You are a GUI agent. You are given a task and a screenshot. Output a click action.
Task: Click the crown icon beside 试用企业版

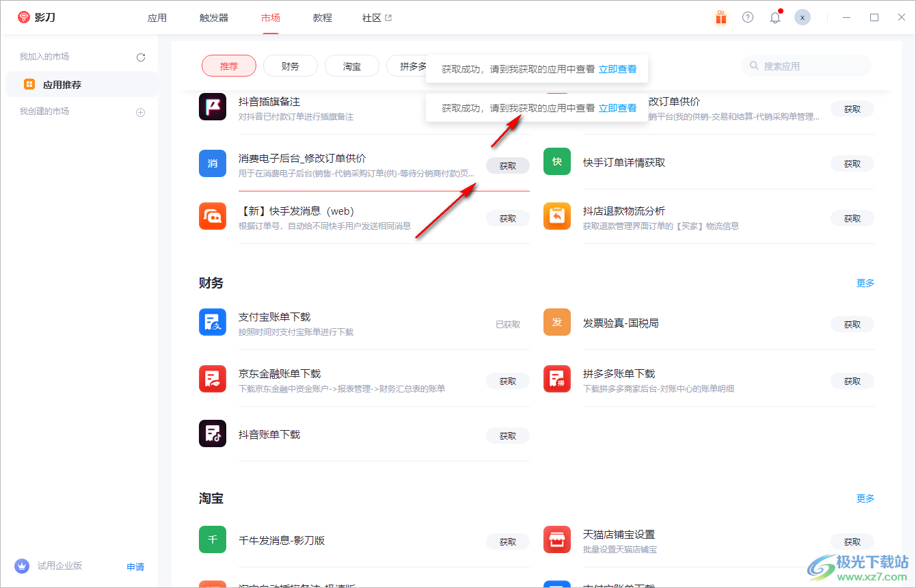click(x=22, y=566)
